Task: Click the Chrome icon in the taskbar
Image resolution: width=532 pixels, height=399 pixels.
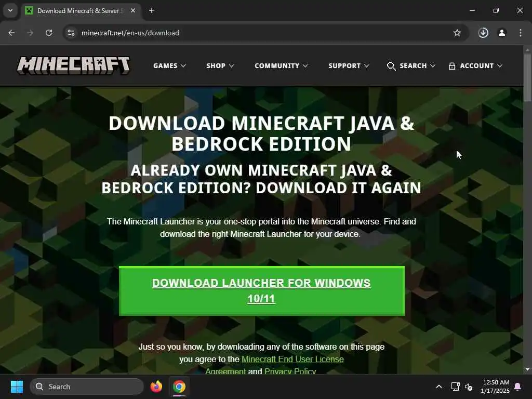Action: pyautogui.click(x=179, y=387)
